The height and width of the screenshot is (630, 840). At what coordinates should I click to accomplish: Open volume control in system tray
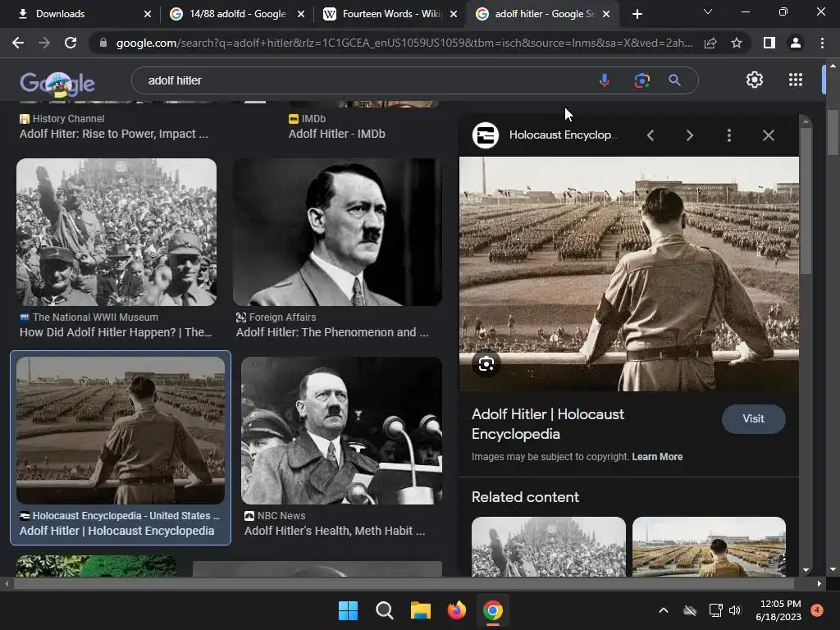735,610
